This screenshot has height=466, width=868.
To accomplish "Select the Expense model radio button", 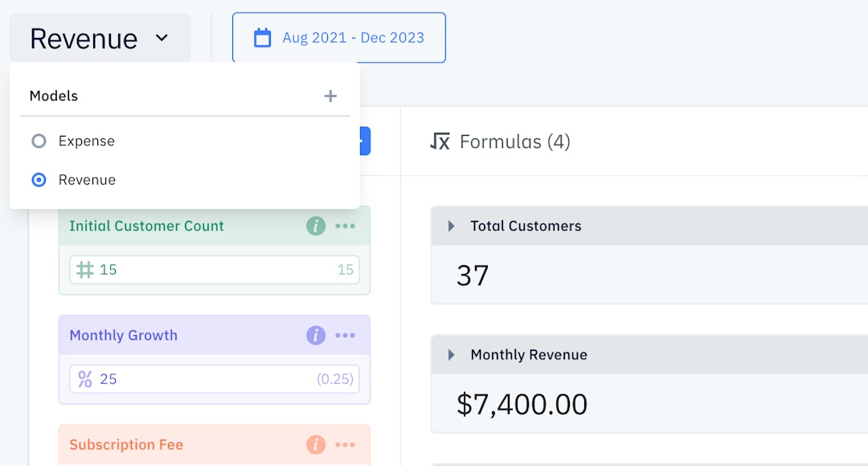I will click(x=39, y=141).
